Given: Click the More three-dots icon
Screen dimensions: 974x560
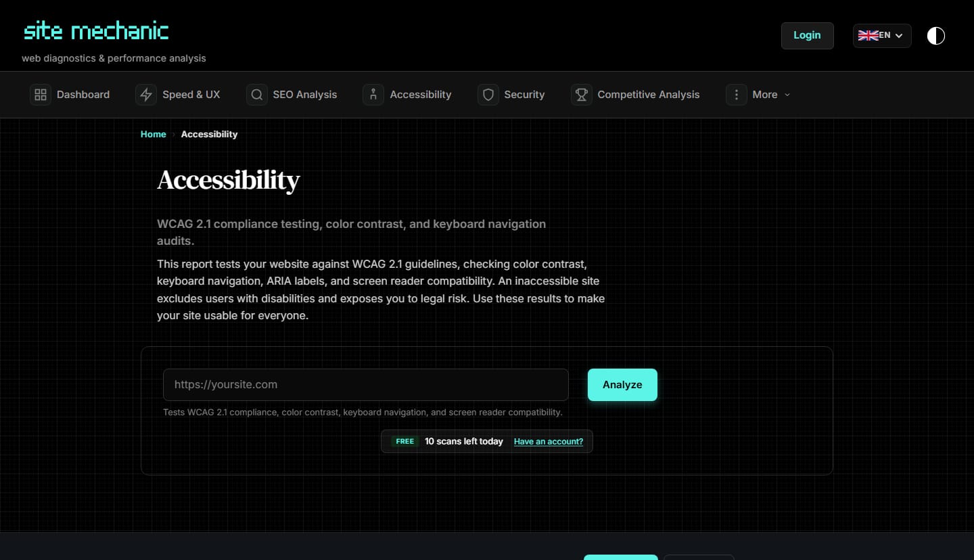Looking at the screenshot, I should tap(737, 95).
